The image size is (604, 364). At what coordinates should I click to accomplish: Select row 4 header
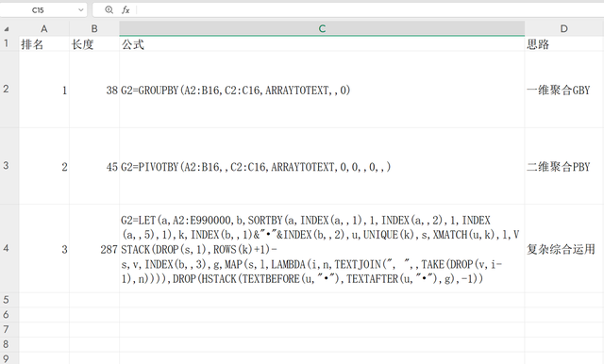click(7, 248)
